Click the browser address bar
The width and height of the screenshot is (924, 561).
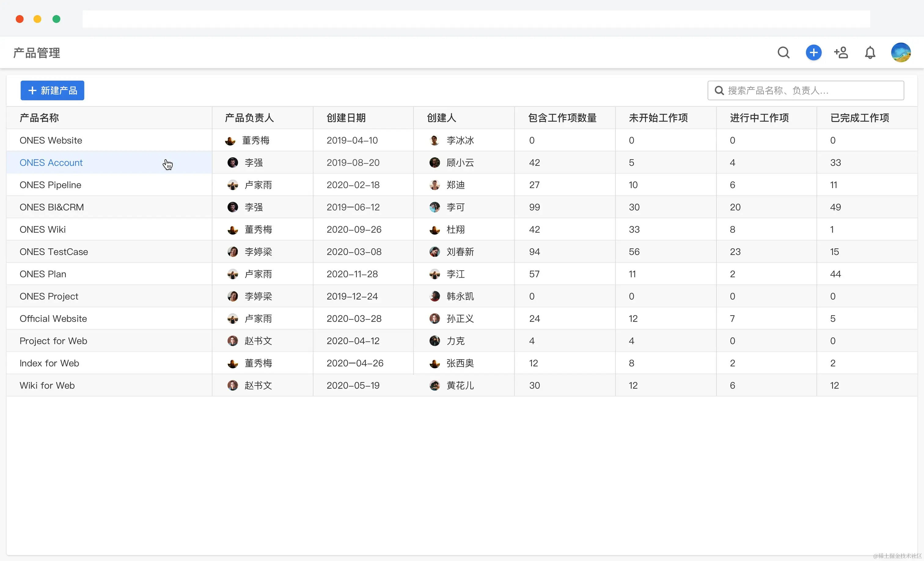pyautogui.click(x=476, y=19)
